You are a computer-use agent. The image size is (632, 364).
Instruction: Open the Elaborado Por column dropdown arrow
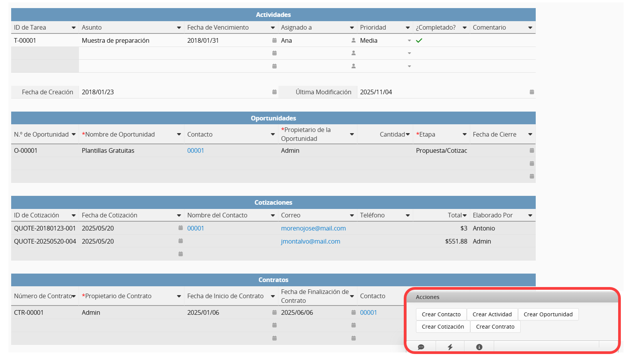(530, 215)
